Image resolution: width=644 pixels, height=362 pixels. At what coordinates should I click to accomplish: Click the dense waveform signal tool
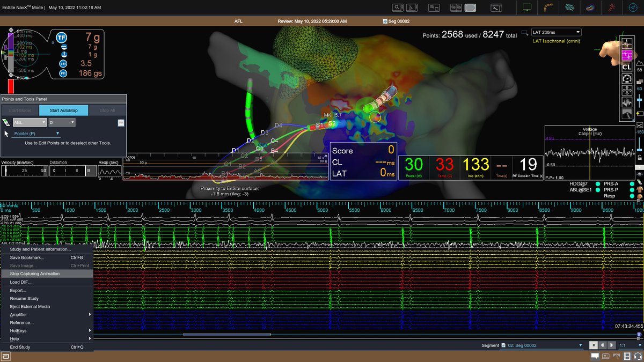coord(626,102)
